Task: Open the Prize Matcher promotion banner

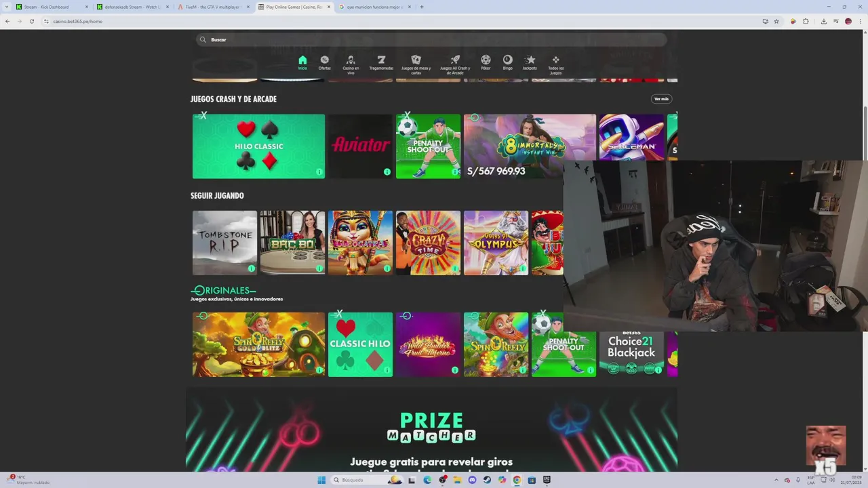Action: click(431, 430)
